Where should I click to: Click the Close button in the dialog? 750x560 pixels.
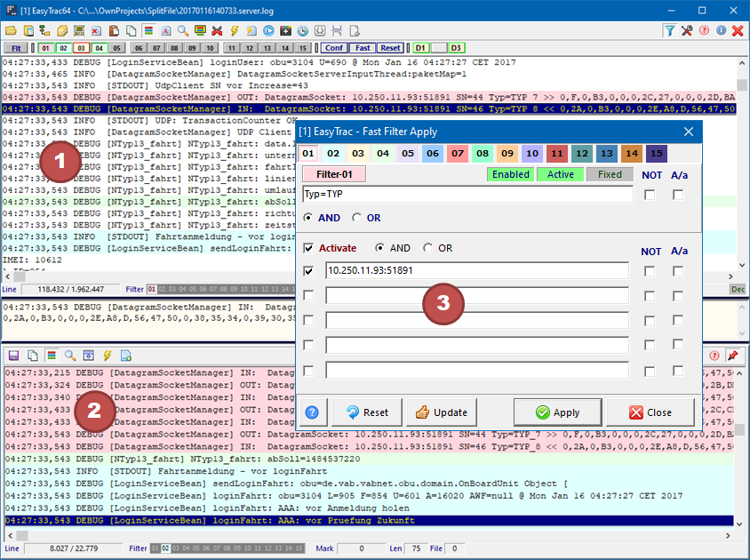(x=650, y=412)
